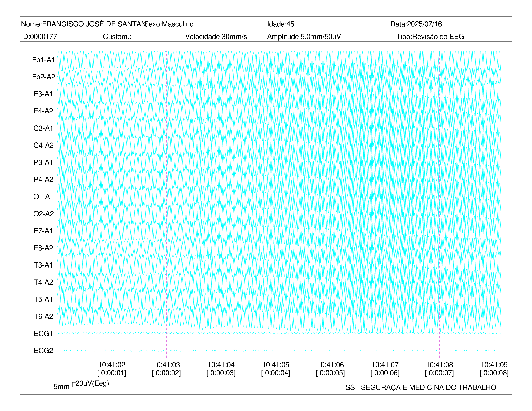Select the 10:41:08 time marker
The image size is (532, 411).
[439, 365]
